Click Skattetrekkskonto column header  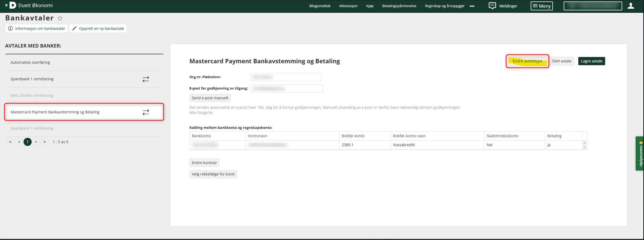tap(514, 136)
